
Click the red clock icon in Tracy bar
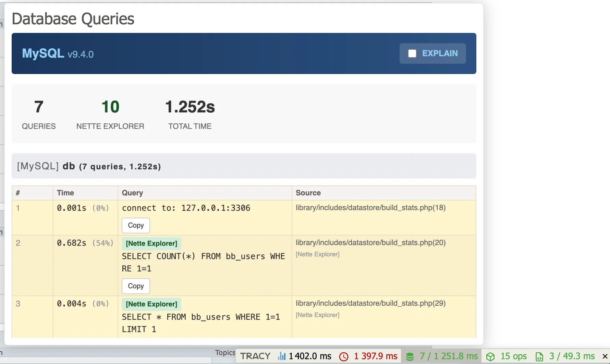point(344,356)
